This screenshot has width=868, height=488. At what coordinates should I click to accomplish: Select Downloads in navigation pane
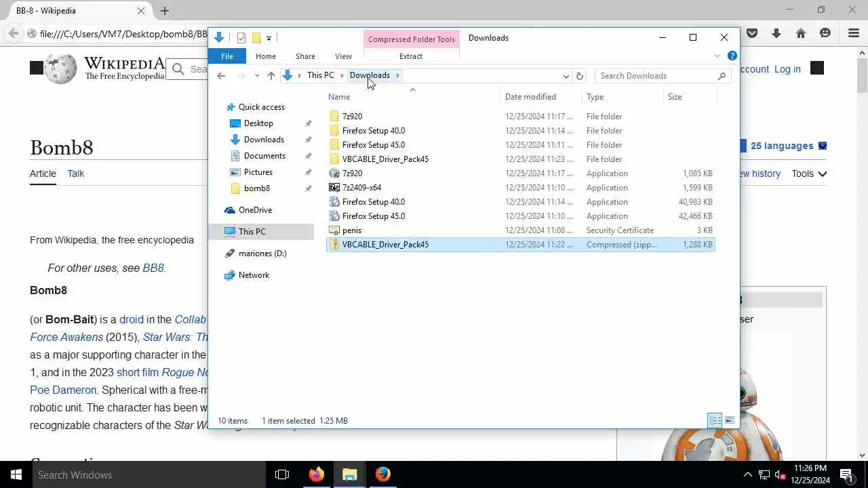(x=264, y=140)
